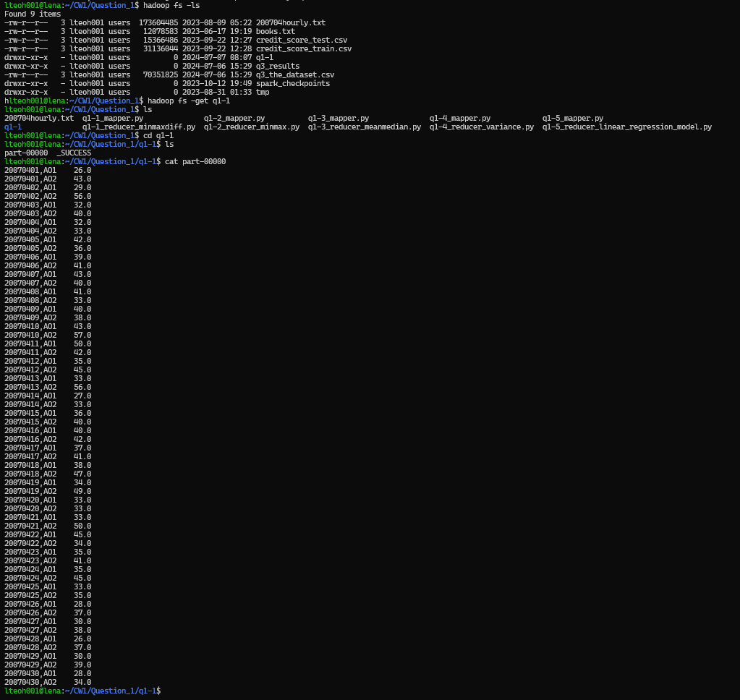The width and height of the screenshot is (740, 700).
Task: Click timestamp 2024-07-07 08:07 for q1-1
Action: tap(217, 58)
